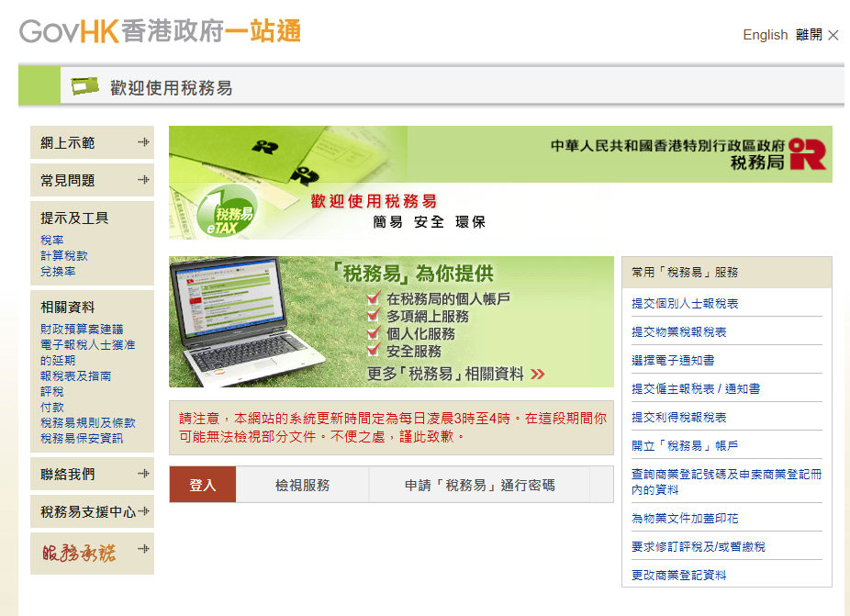Click the green card icon beside 歡迎使用稅務易
850x616 pixels.
pos(85,86)
